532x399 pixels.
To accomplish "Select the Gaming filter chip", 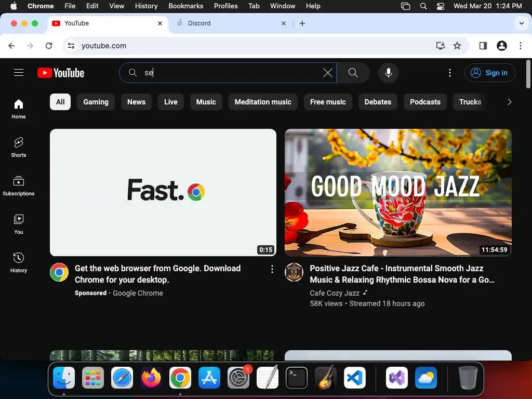I will coord(96,102).
